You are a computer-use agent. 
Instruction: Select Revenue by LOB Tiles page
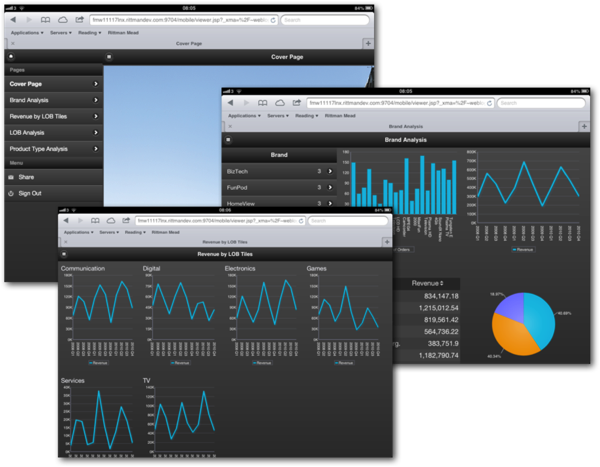pos(54,116)
